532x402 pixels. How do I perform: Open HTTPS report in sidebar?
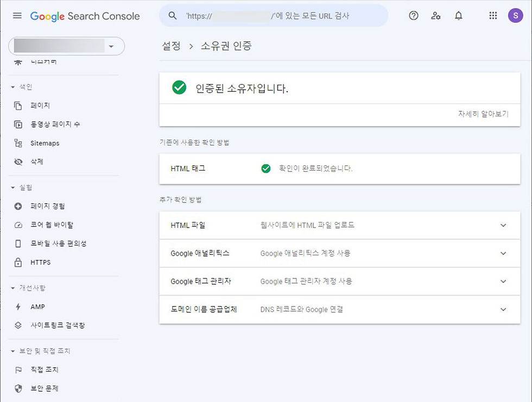(40, 262)
